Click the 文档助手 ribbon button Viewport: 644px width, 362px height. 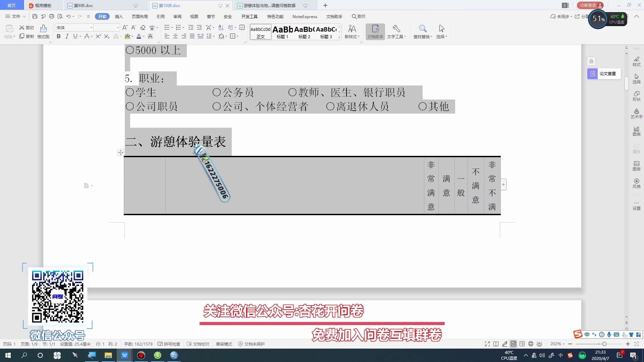[375, 32]
